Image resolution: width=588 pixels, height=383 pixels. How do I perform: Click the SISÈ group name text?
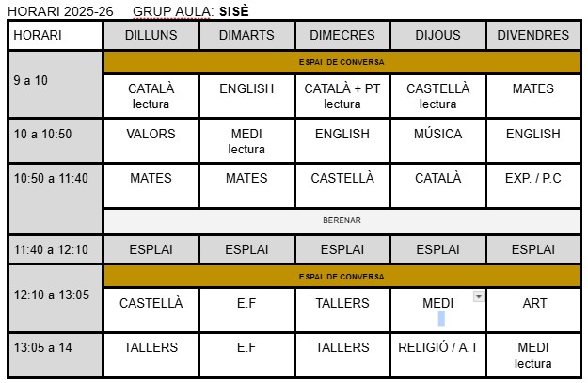pos(234,10)
